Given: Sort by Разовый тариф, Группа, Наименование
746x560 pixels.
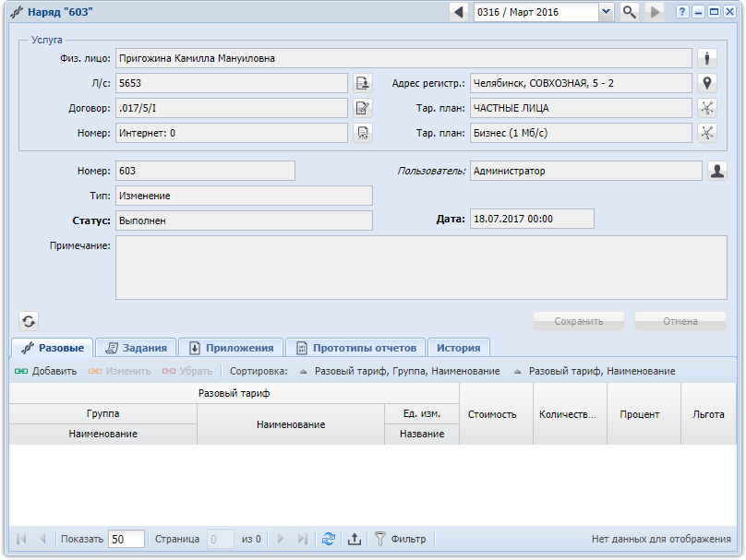Looking at the screenshot, I should 400,371.
